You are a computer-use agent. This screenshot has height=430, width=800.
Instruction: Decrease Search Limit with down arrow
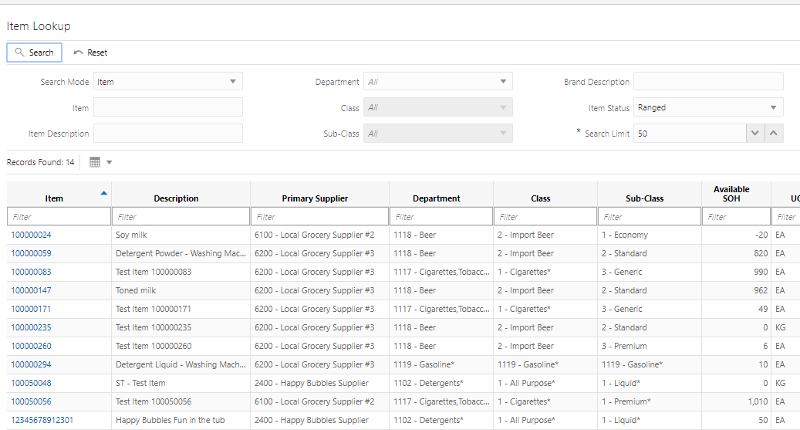(755, 134)
